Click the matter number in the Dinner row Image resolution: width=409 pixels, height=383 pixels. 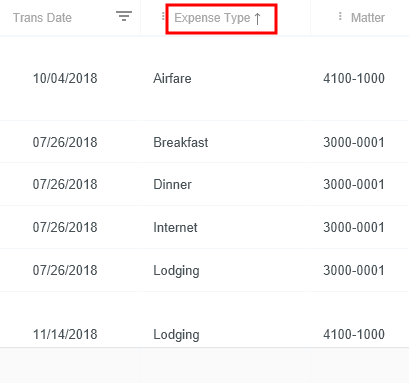click(354, 184)
